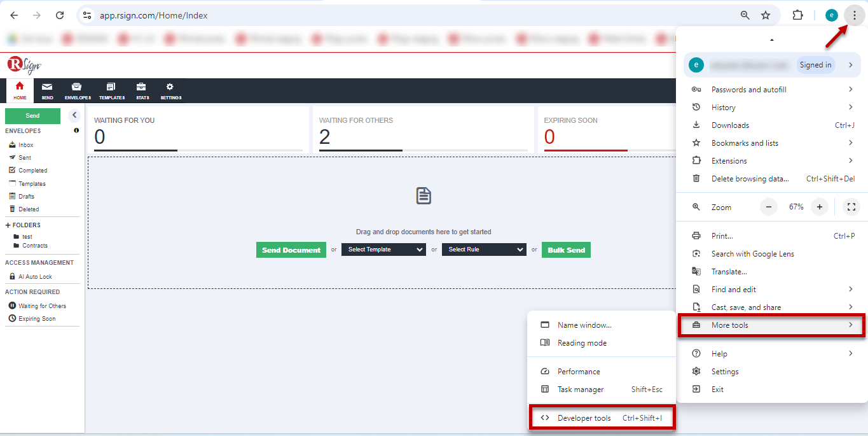Expand Bookmarks and lists submenu

click(772, 143)
